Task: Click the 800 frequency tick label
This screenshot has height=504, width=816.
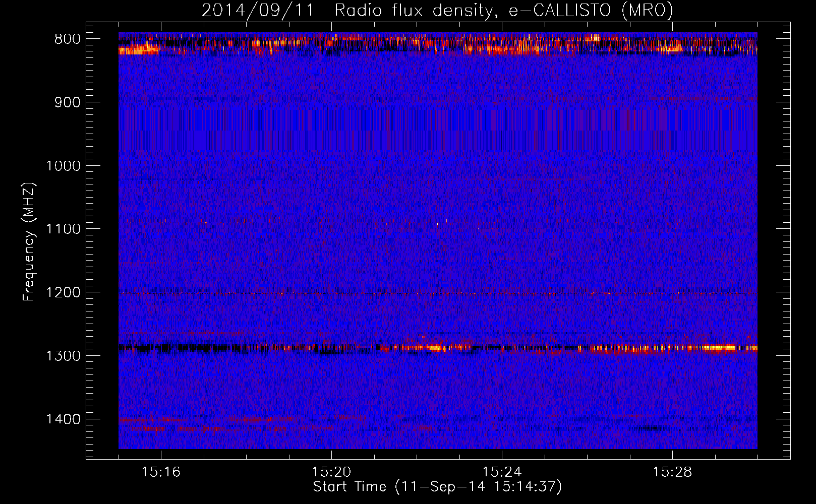Action: (68, 39)
